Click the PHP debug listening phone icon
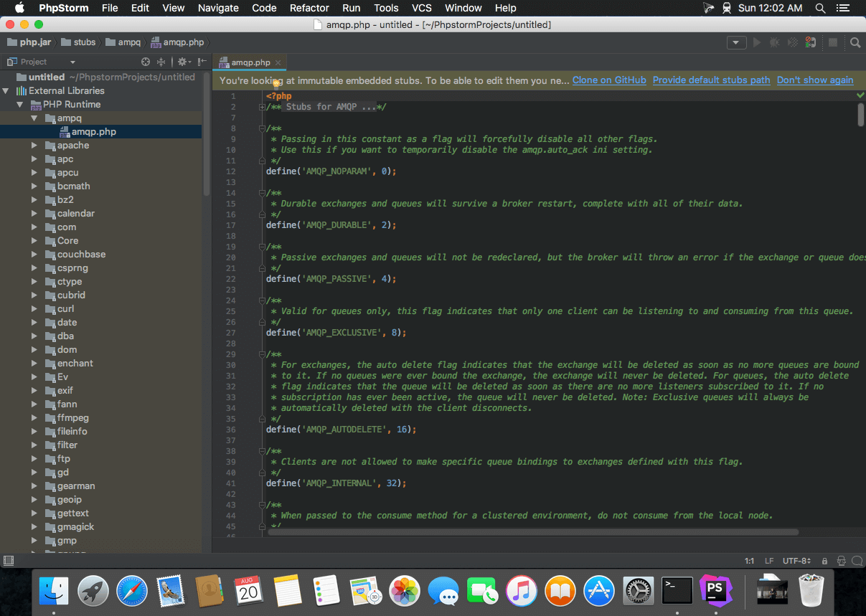The width and height of the screenshot is (866, 616). coord(811,43)
